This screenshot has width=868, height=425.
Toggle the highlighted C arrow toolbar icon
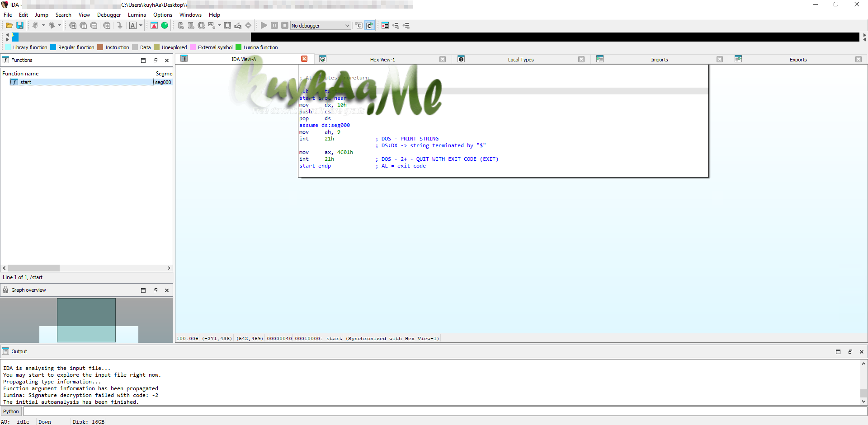point(370,25)
